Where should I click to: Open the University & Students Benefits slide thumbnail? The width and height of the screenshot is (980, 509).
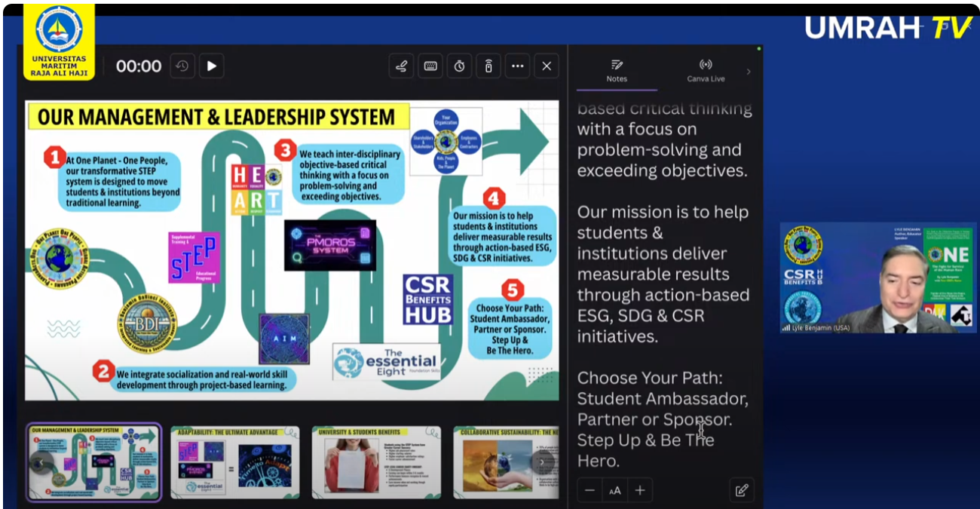376,462
